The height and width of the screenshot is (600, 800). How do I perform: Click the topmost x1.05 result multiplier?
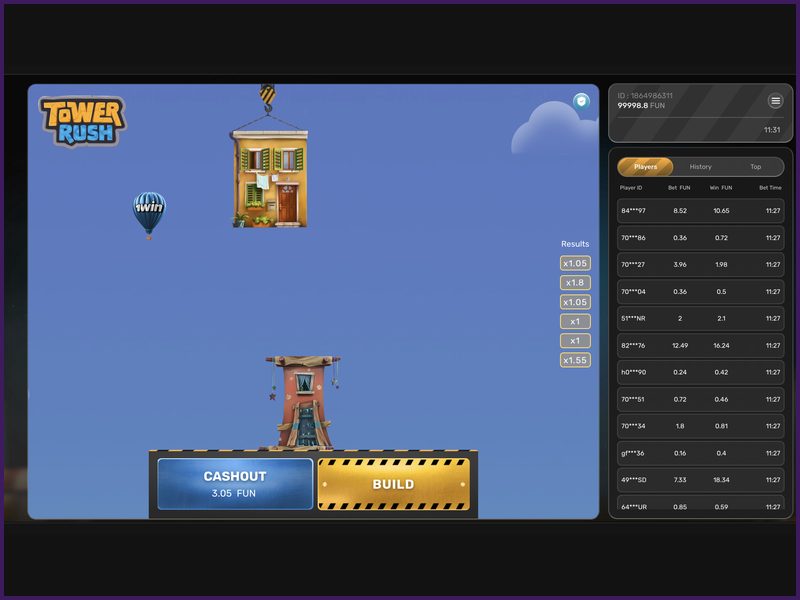[x=574, y=263]
